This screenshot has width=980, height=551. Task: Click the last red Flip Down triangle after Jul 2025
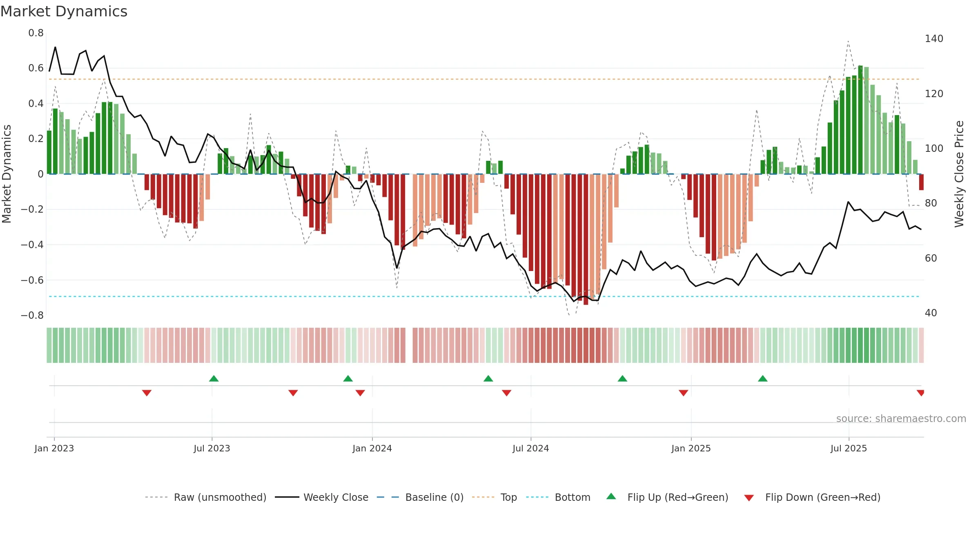click(x=920, y=393)
